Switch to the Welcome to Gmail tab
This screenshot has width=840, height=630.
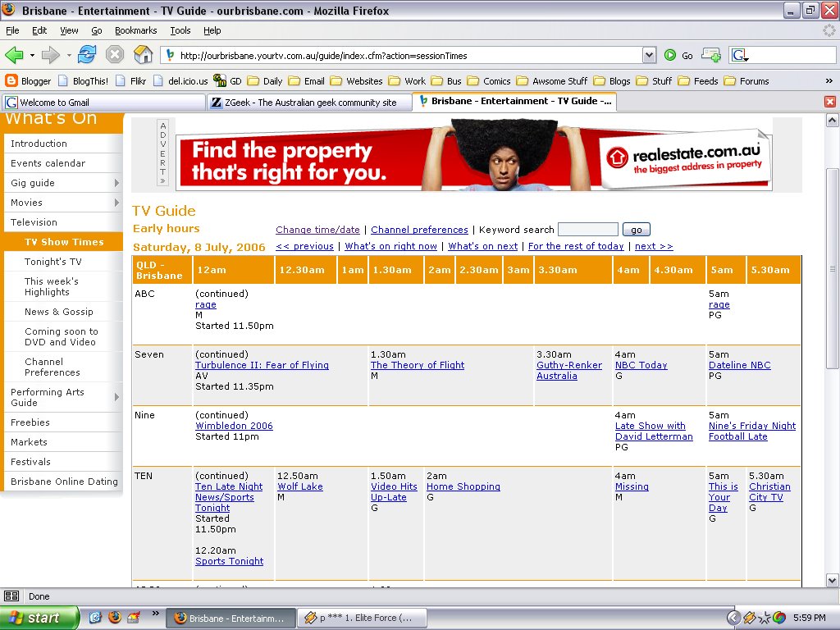104,103
